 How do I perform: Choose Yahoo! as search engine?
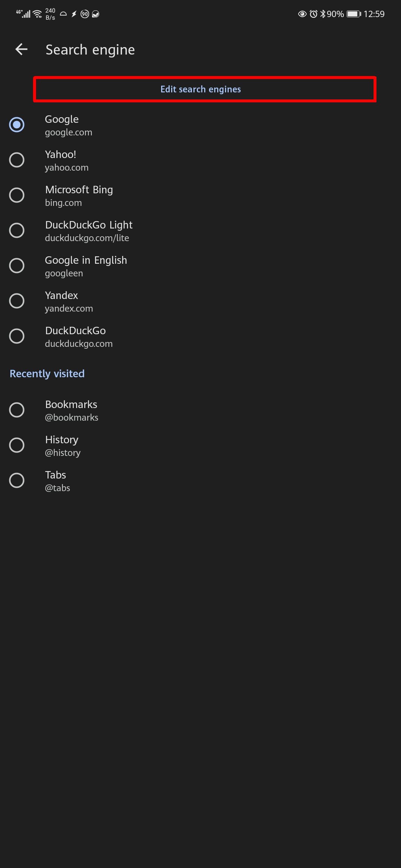(17, 160)
